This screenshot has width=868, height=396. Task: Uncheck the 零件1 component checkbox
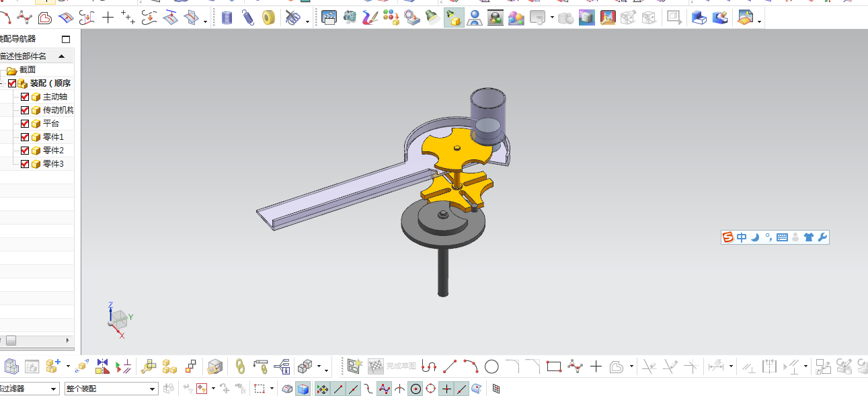tap(26, 137)
